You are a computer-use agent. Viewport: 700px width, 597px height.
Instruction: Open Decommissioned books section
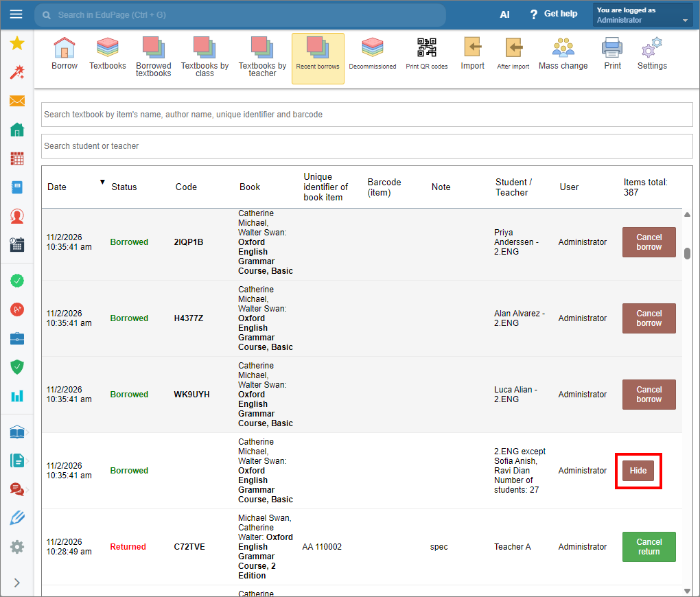pos(373,54)
